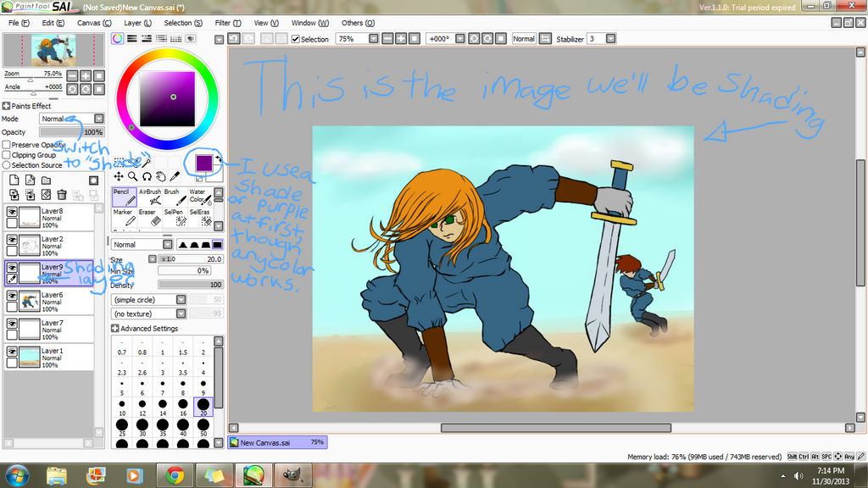
Task: Choose brush size 5 preset
Action: coord(122,386)
